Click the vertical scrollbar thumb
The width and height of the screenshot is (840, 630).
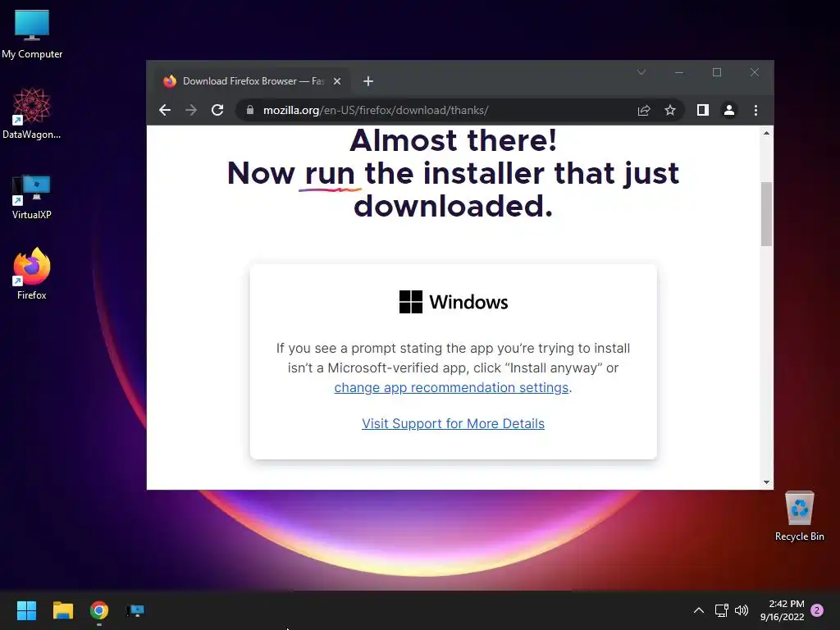click(767, 214)
